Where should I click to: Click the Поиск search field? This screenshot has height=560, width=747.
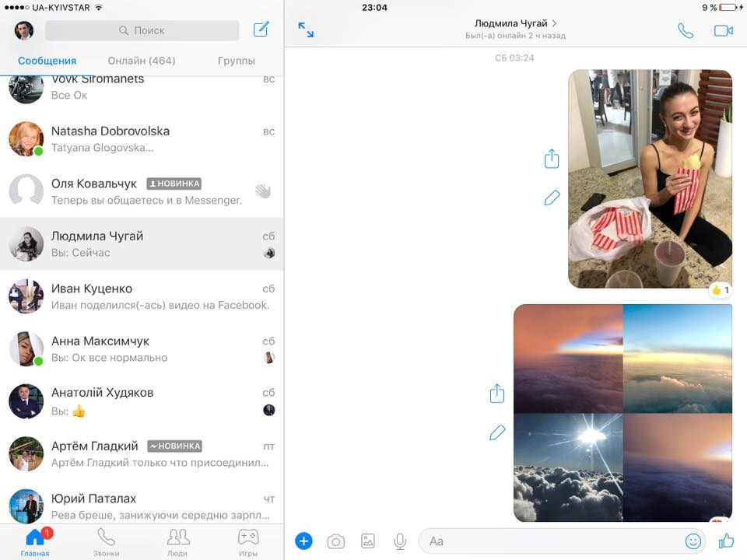click(142, 30)
